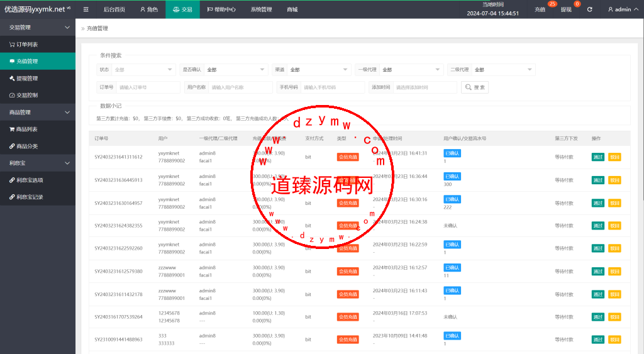Click 通过 for order SY2403231622592260
Viewport: 644px width, 354px height.
tap(598, 248)
